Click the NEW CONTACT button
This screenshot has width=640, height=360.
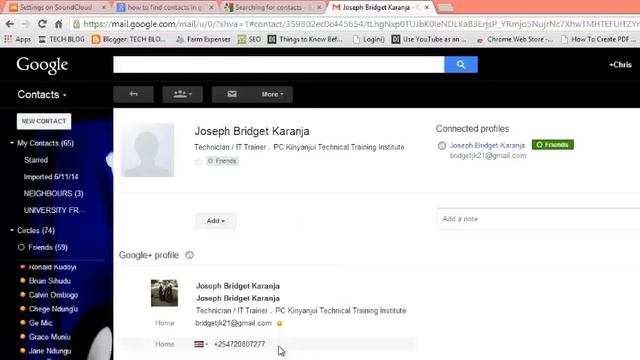(44, 121)
